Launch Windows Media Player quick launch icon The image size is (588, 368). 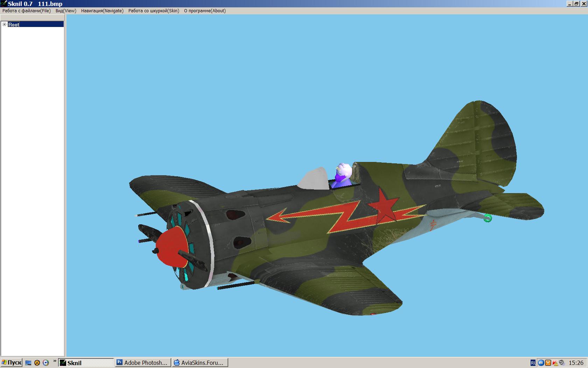click(x=45, y=363)
